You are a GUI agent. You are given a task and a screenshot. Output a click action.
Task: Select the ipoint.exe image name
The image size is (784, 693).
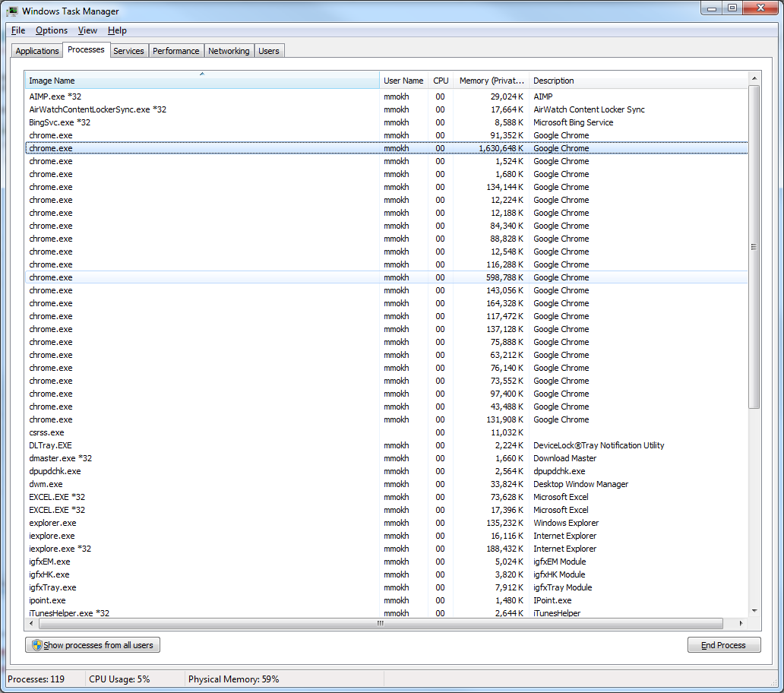(x=48, y=600)
